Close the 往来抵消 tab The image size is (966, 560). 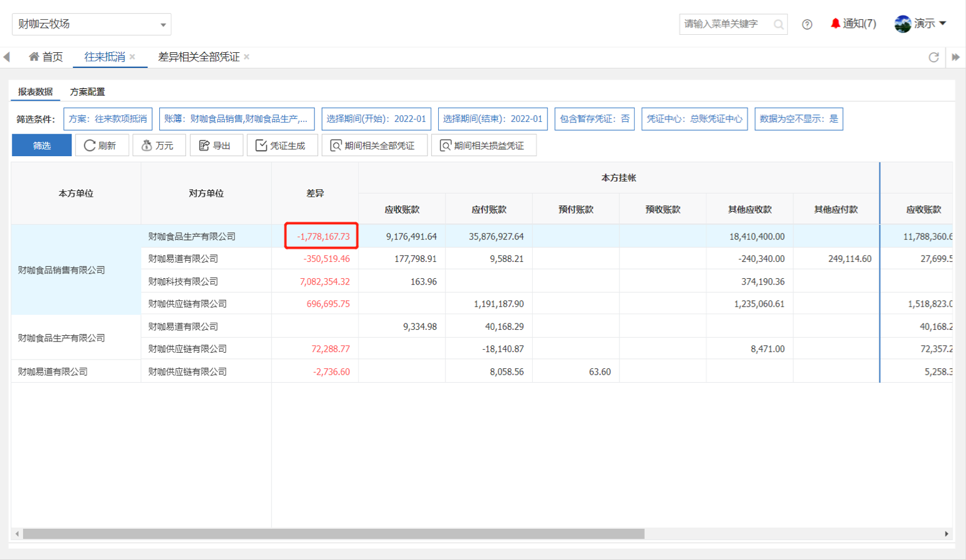[x=133, y=57]
